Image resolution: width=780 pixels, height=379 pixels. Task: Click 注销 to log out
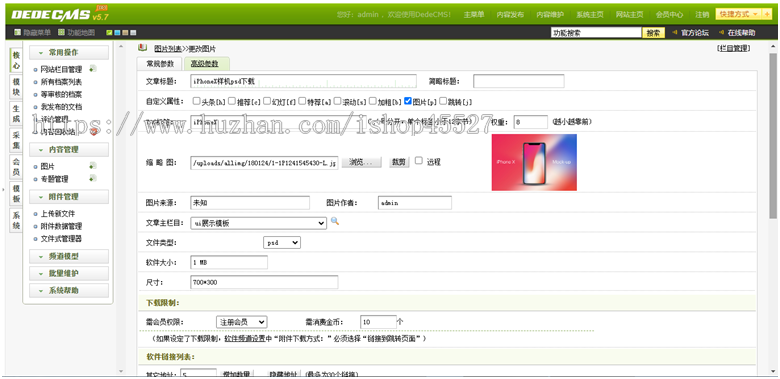coord(702,15)
